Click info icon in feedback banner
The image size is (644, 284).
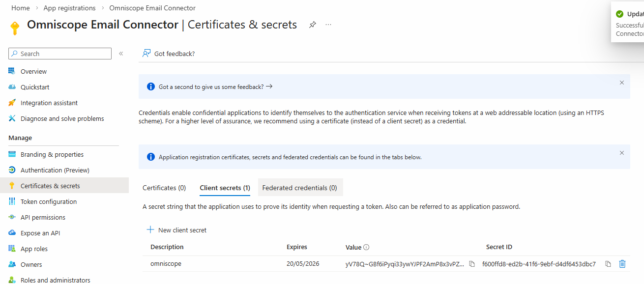pos(151,86)
